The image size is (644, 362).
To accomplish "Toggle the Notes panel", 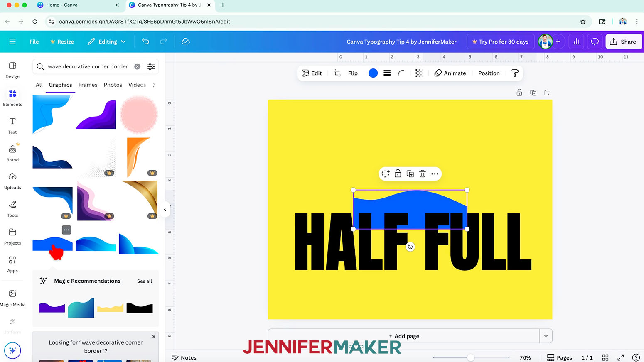I will [184, 357].
